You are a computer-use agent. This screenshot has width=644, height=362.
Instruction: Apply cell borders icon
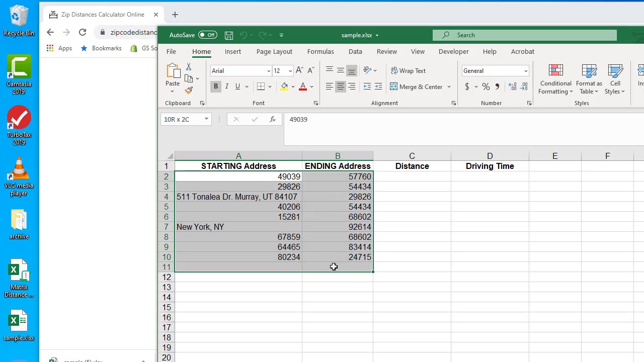click(261, 86)
